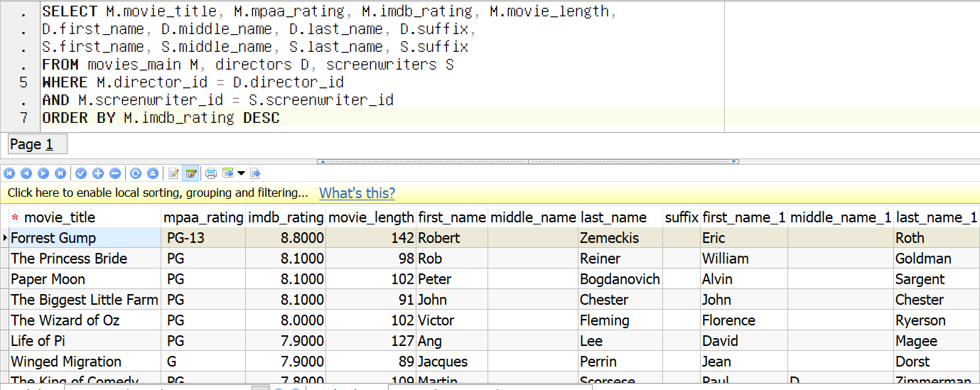Click the Bogdanovich last name cell

tap(620, 279)
